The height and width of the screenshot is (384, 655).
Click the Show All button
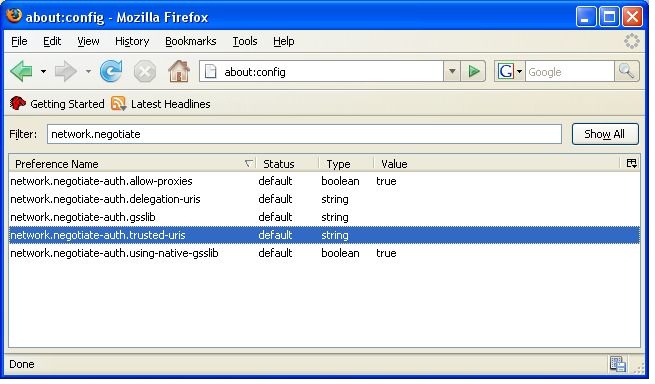click(x=605, y=134)
